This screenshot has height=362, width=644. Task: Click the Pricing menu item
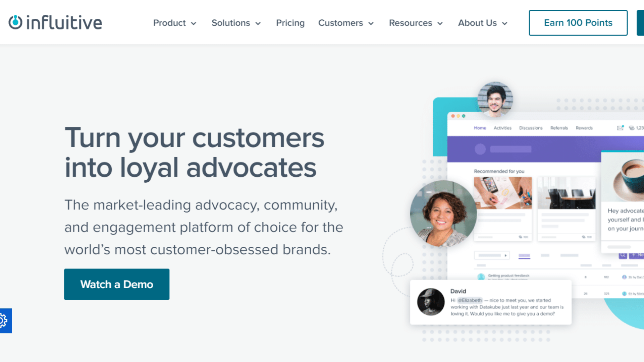coord(290,23)
